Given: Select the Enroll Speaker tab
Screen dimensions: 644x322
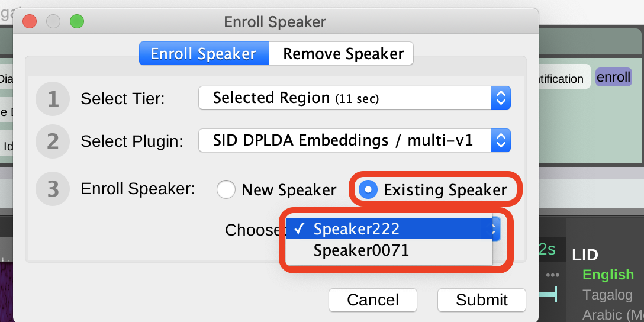Looking at the screenshot, I should click(203, 54).
